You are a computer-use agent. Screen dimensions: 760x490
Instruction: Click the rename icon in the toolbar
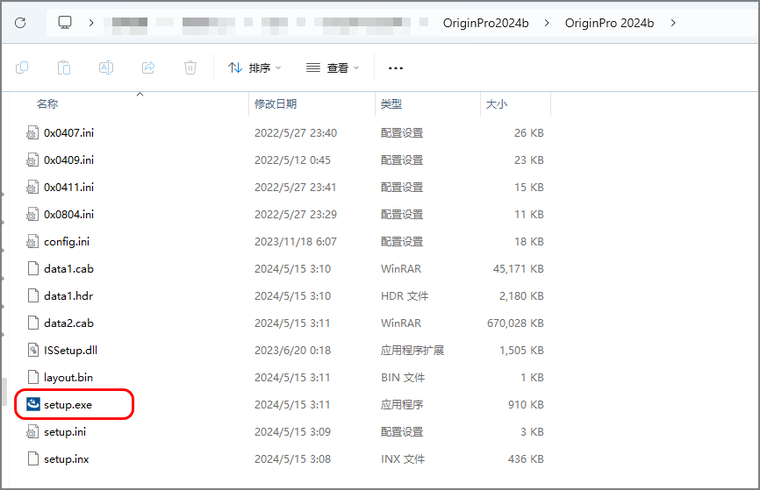click(106, 68)
